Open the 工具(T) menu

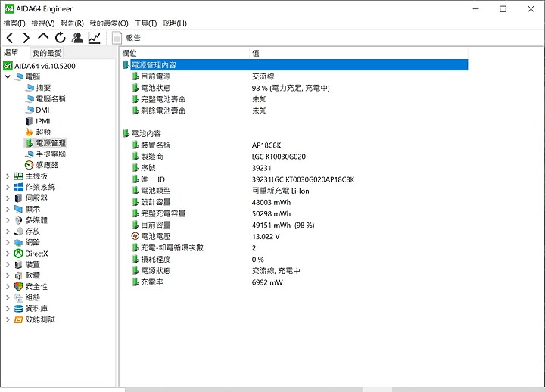(145, 23)
